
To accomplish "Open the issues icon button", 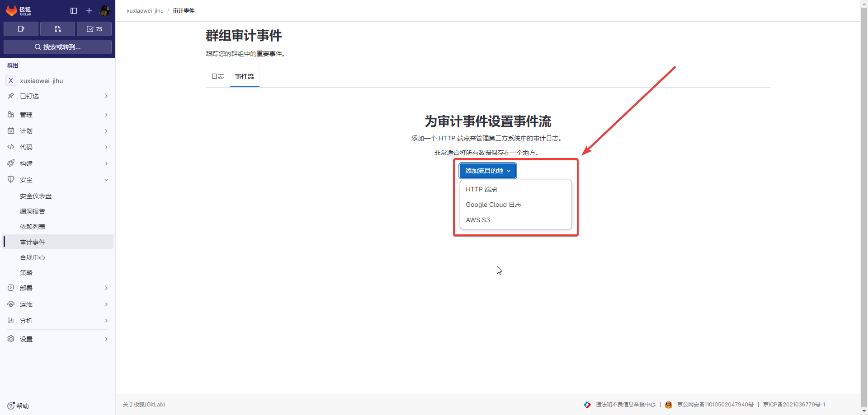I will click(21, 29).
